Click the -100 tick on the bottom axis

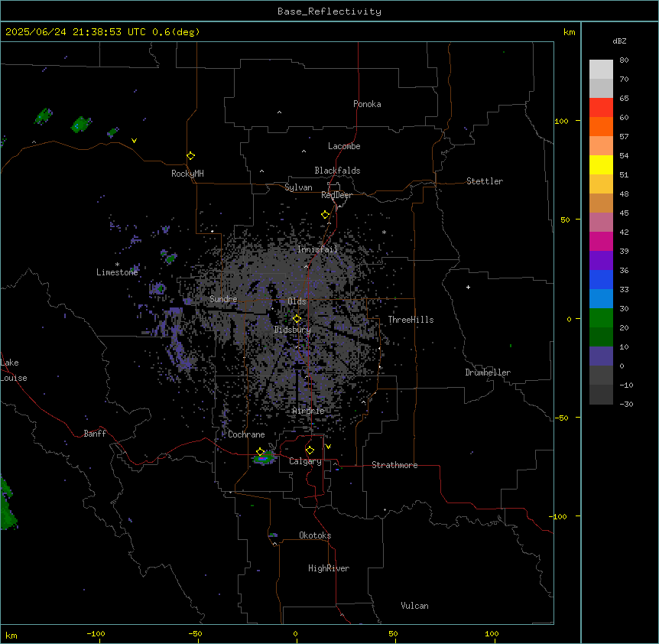coord(96,633)
